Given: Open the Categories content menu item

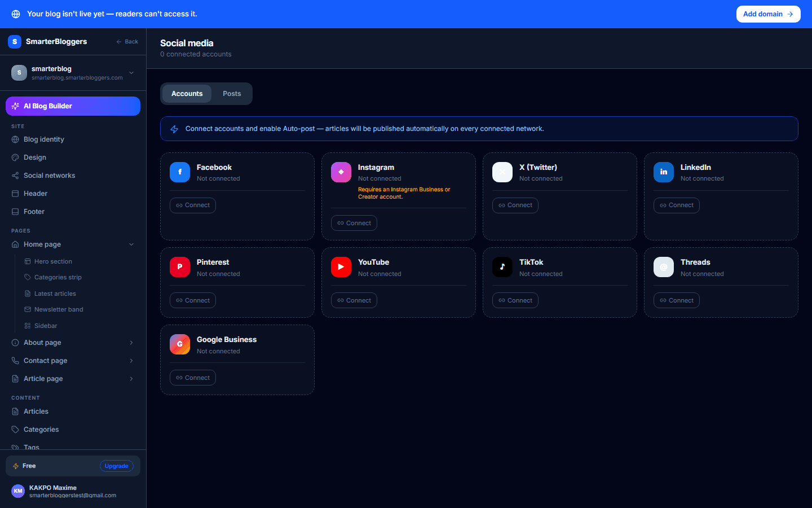Looking at the screenshot, I should (x=73, y=430).
